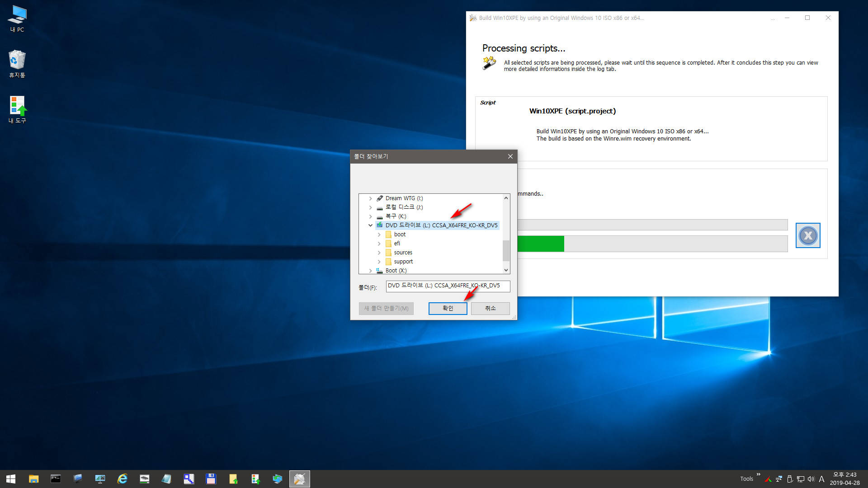Click the red-green tent tray icon
The width and height of the screenshot is (868, 488).
point(768,479)
